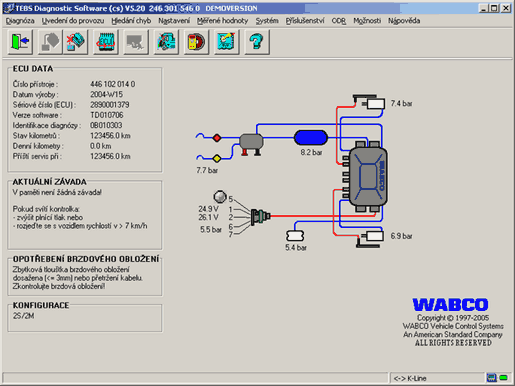Click the disconnect ECU icon with red X

(x=76, y=42)
